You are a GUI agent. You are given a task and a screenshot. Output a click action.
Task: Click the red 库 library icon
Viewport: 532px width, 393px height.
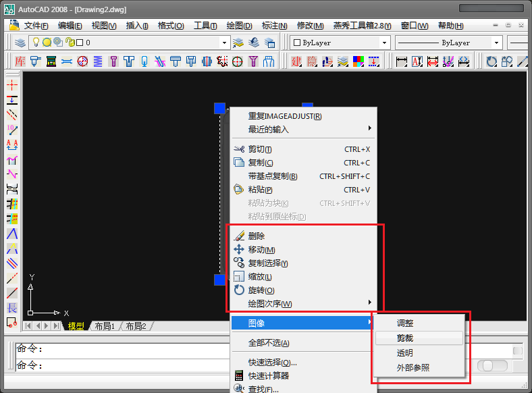[20, 61]
